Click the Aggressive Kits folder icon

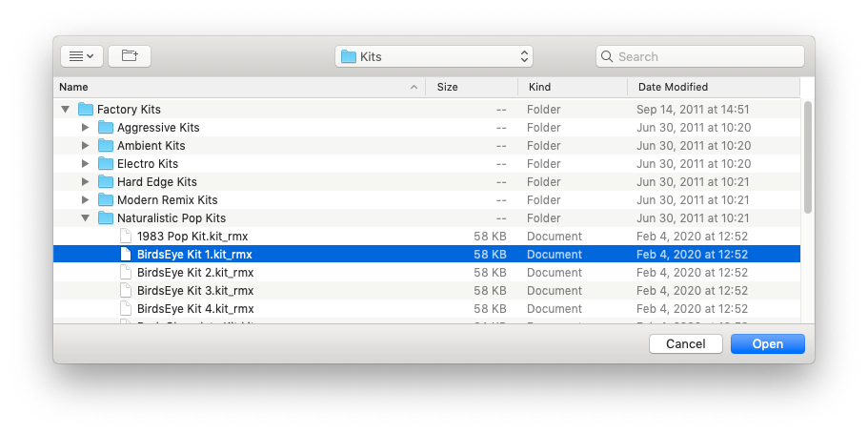pos(105,128)
